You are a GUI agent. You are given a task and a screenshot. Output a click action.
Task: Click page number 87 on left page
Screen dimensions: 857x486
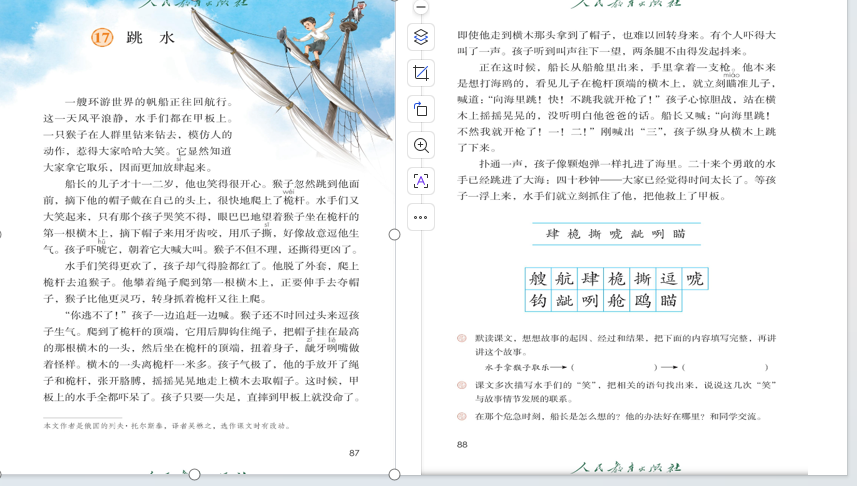(353, 452)
